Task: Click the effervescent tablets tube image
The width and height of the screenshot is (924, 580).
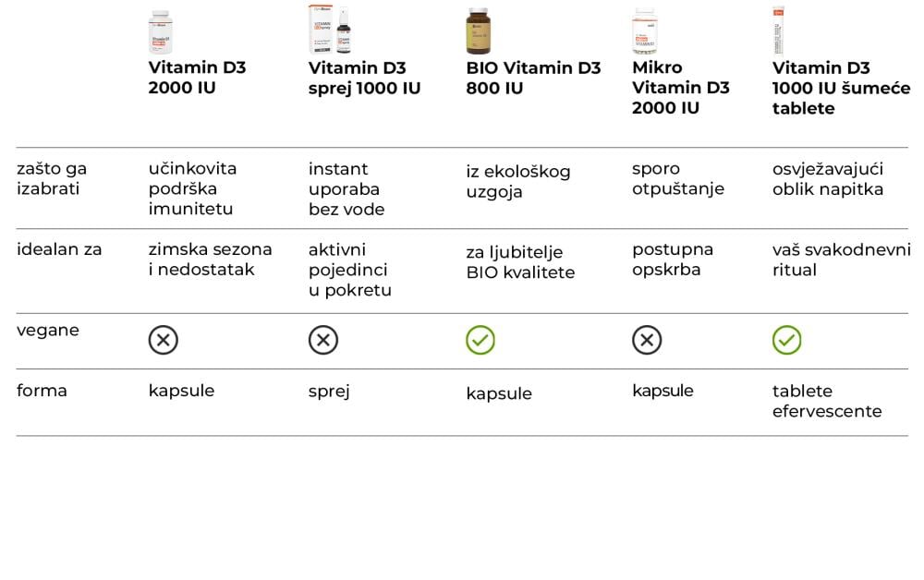Action: click(x=778, y=30)
